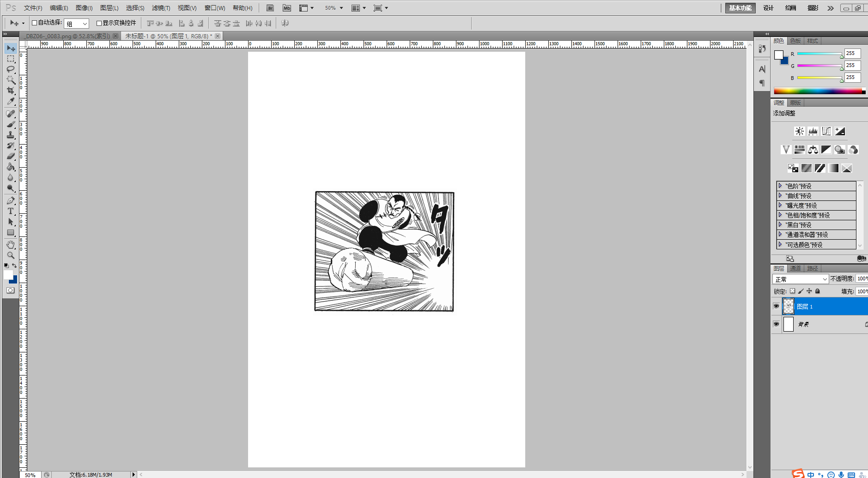
Task: Add a Brightness/Contrast adjustment
Action: 799,131
